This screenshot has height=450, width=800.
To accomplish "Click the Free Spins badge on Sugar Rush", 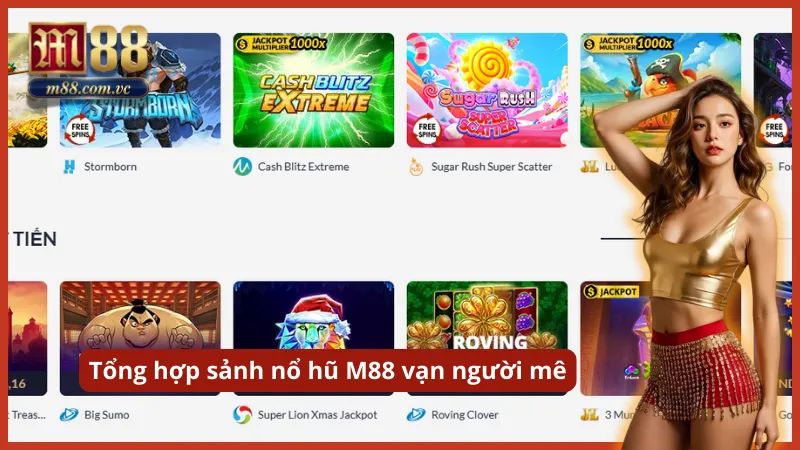I will (x=427, y=130).
